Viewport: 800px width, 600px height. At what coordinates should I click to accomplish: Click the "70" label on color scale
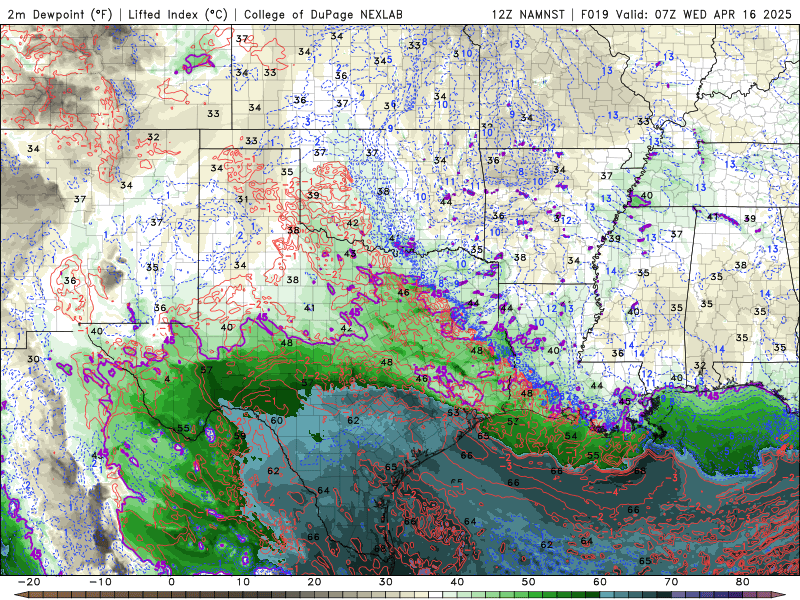(671, 582)
